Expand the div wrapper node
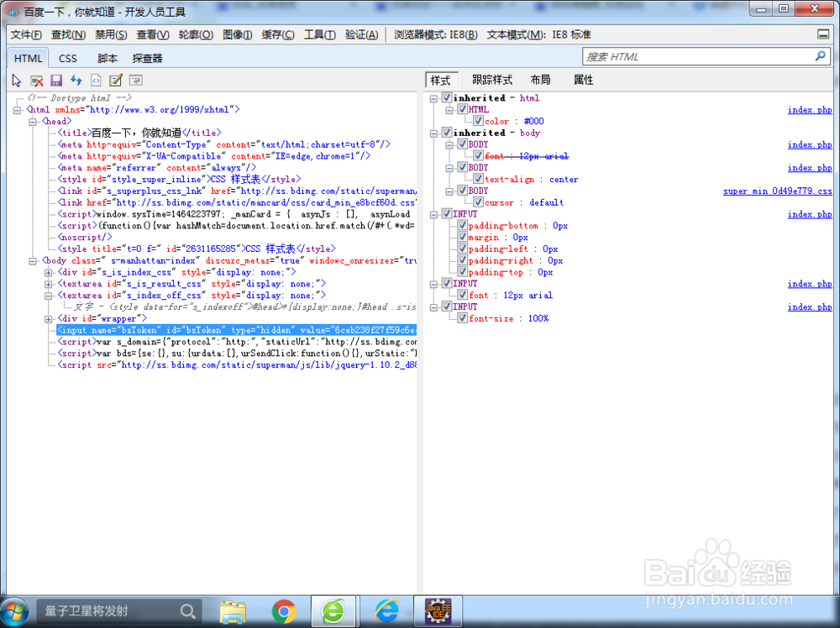The image size is (840, 628). pyautogui.click(x=48, y=319)
